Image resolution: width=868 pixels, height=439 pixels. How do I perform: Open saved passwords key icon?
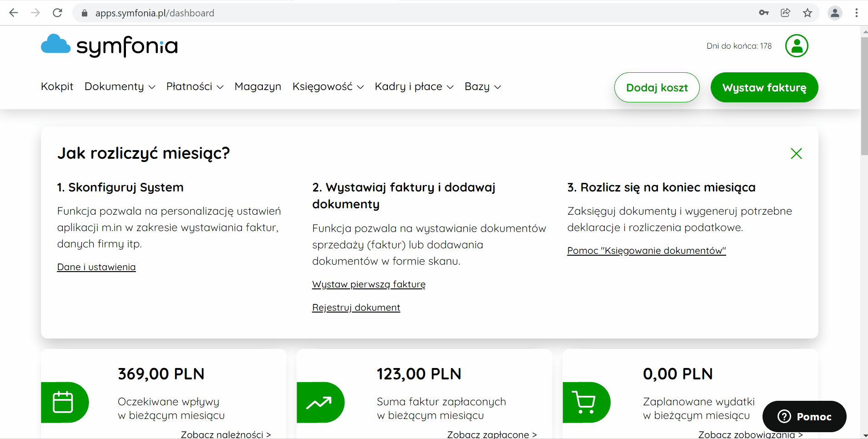click(x=764, y=13)
